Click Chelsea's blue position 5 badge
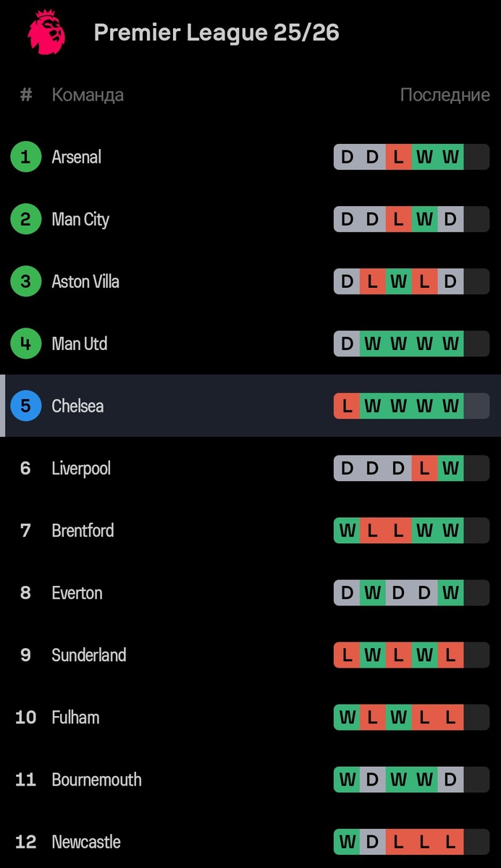Viewport: 501px width, 868px height. pos(26,406)
